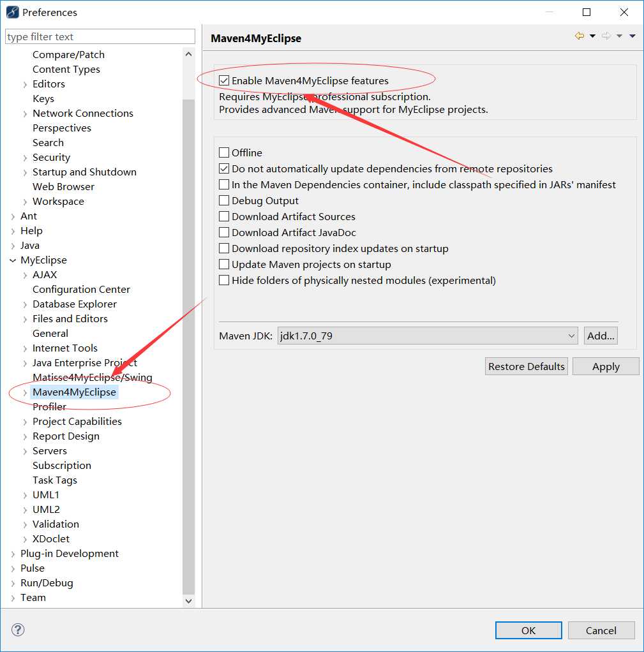Expand the Security tree node
The height and width of the screenshot is (652, 644).
[25, 158]
